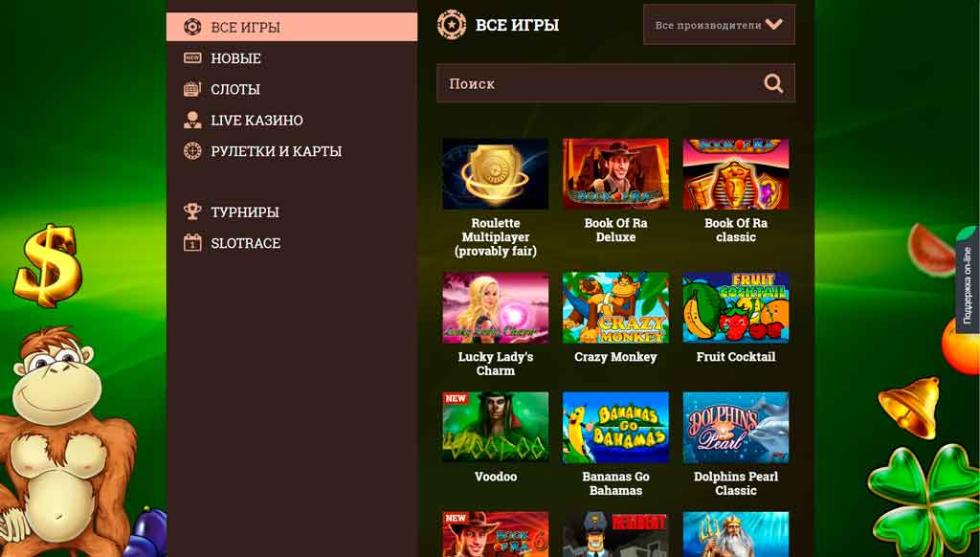Screen dimensions: 980x557
Task: Click the Поиск search input field
Action: tap(598, 83)
